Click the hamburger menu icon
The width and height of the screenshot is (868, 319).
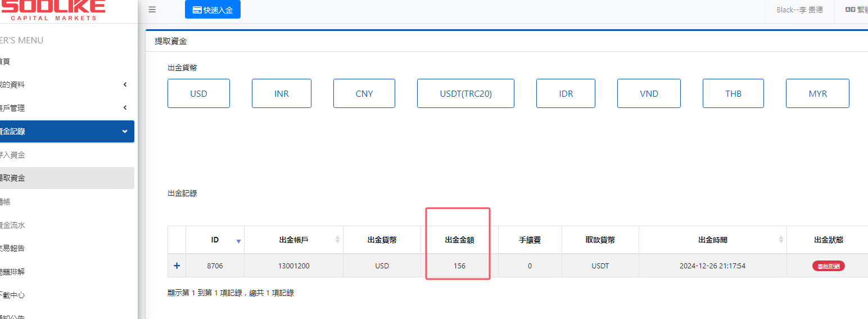pyautogui.click(x=152, y=10)
